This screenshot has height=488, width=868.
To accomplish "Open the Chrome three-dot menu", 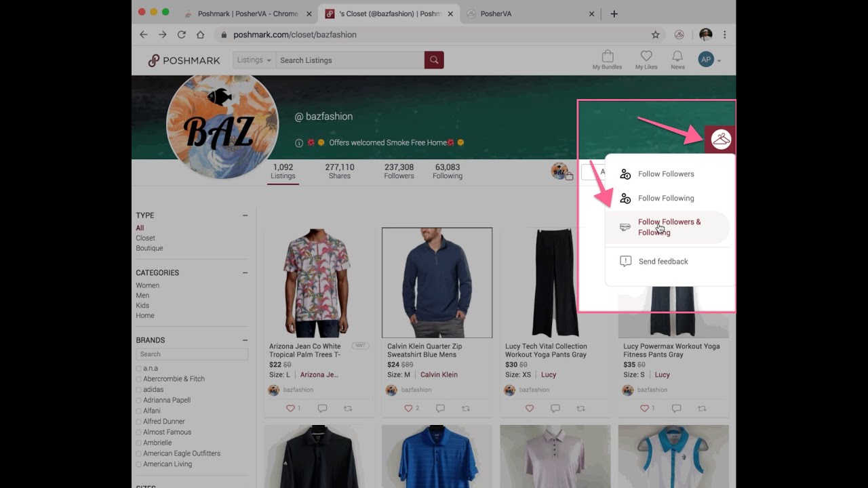I will pyautogui.click(x=725, y=35).
